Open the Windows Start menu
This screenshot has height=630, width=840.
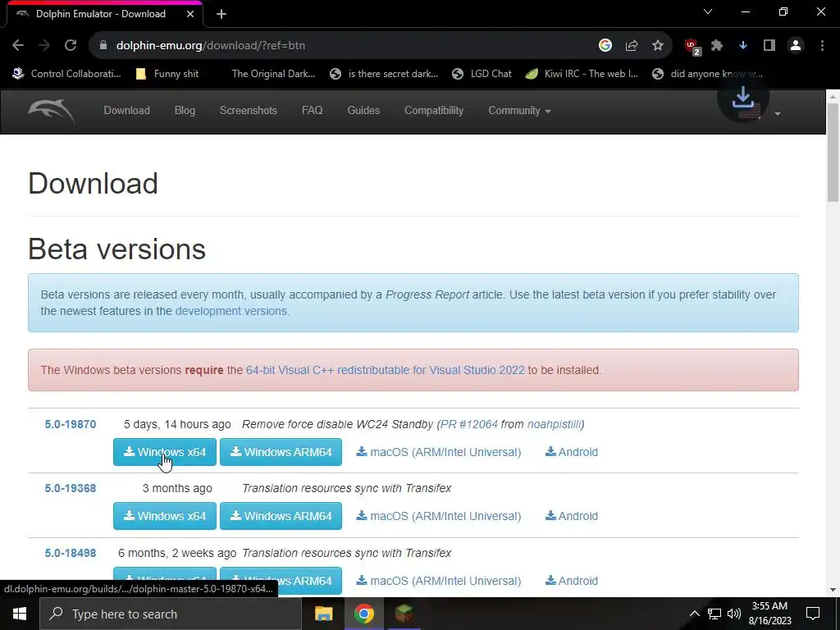[20, 614]
